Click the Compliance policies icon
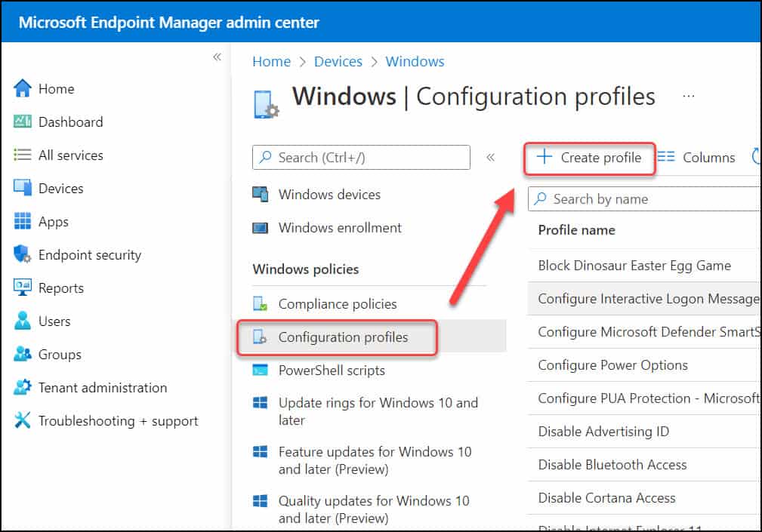 pyautogui.click(x=260, y=304)
